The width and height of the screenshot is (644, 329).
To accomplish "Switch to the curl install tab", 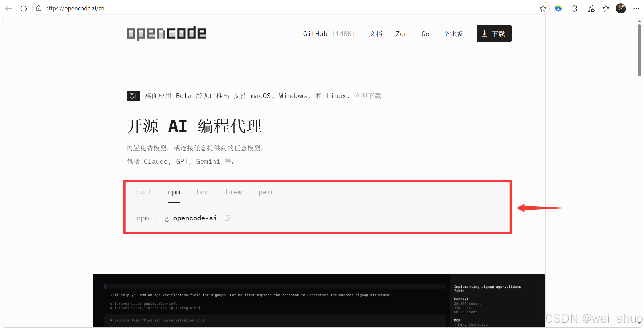I will [x=143, y=192].
